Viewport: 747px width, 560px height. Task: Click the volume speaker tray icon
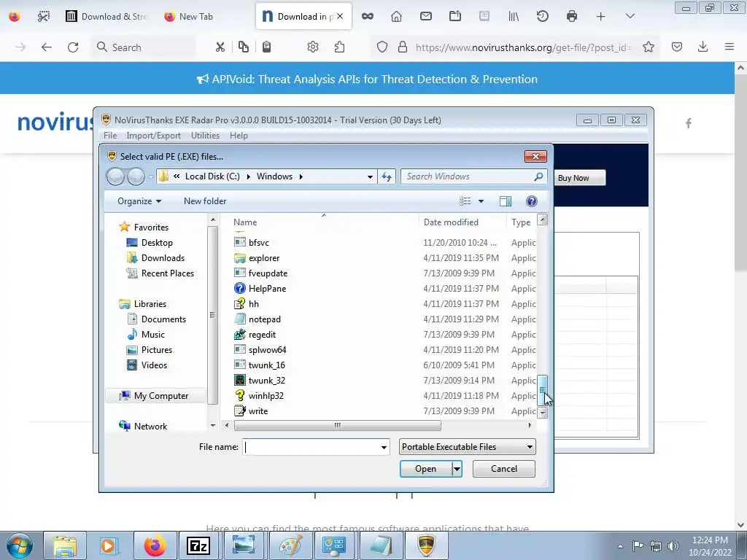click(673, 545)
